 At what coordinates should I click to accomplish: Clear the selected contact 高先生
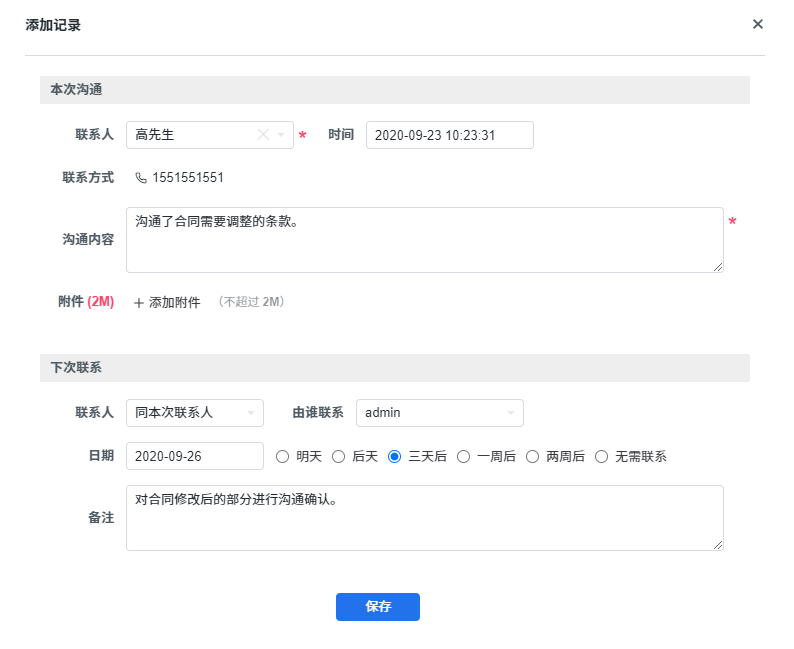click(263, 135)
